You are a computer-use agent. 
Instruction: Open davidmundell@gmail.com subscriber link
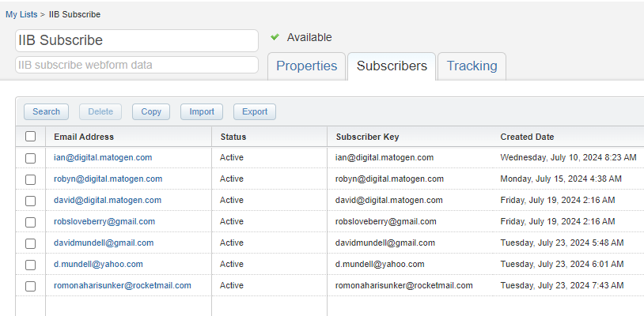104,243
